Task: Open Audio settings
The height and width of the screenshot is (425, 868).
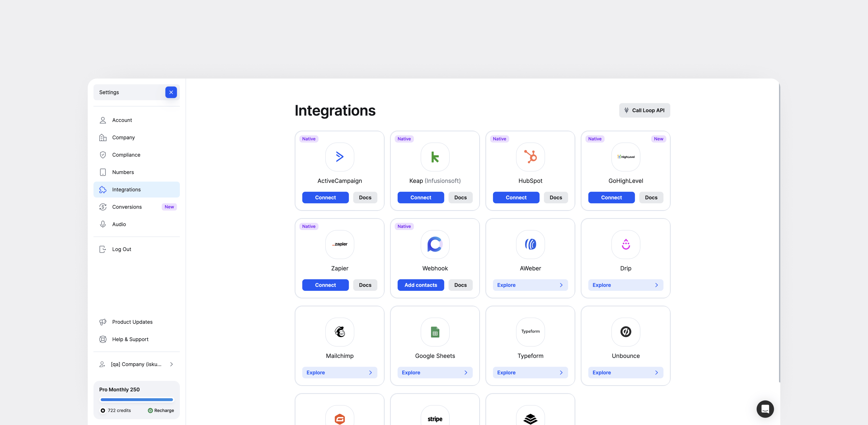Action: (x=136, y=225)
